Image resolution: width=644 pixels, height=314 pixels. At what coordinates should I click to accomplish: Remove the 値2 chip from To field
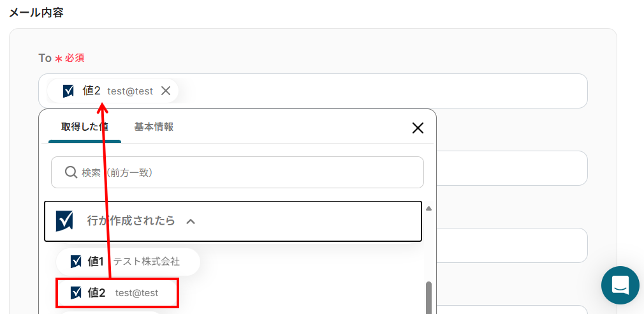click(166, 91)
